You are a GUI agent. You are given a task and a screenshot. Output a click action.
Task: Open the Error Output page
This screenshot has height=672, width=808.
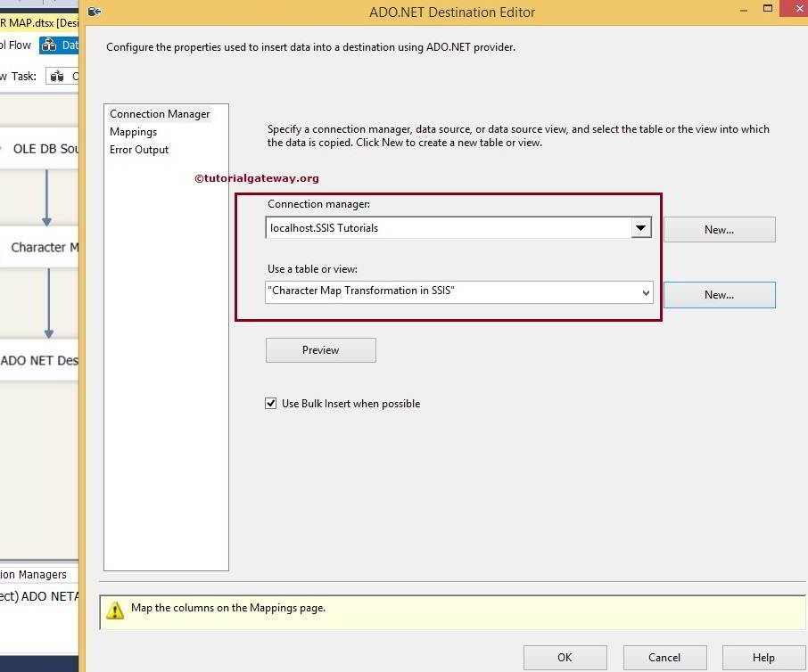coord(139,150)
